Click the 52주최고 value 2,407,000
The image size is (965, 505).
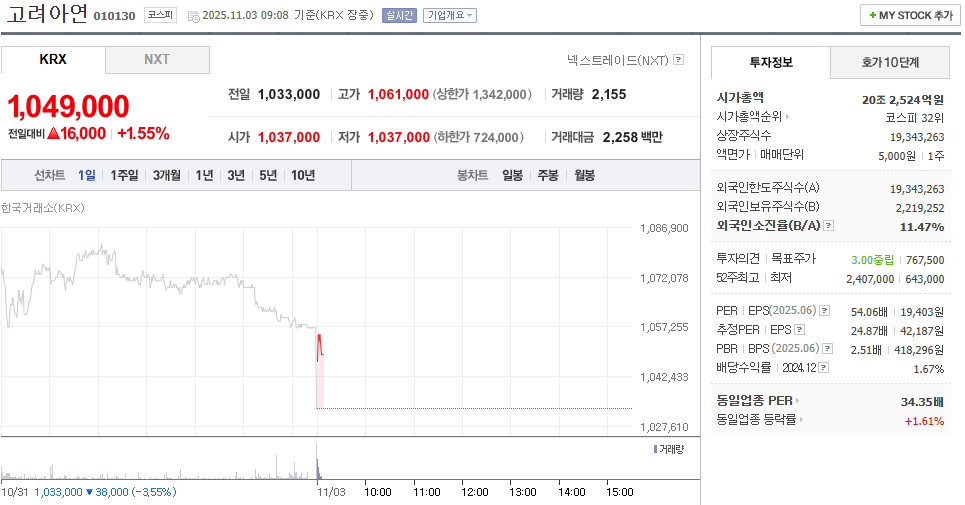[870, 279]
